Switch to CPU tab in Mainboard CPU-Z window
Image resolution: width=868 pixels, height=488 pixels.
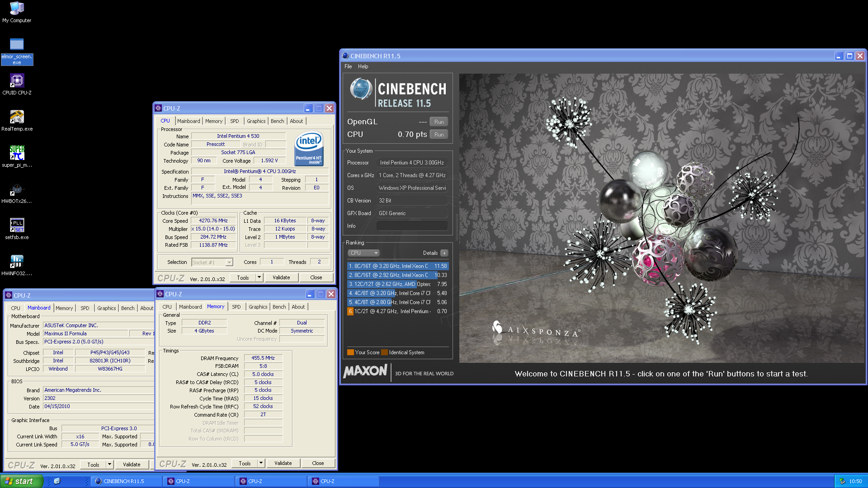point(15,308)
